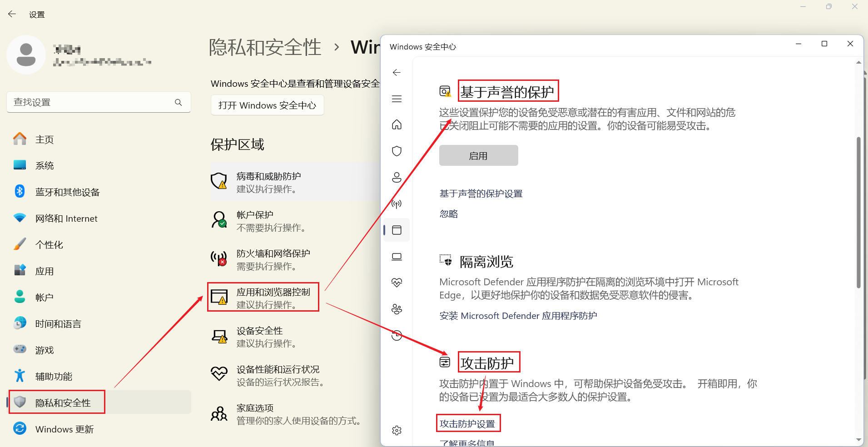The image size is (868, 447).
Task: Open 家庭选项 protection area
Action: point(295,414)
